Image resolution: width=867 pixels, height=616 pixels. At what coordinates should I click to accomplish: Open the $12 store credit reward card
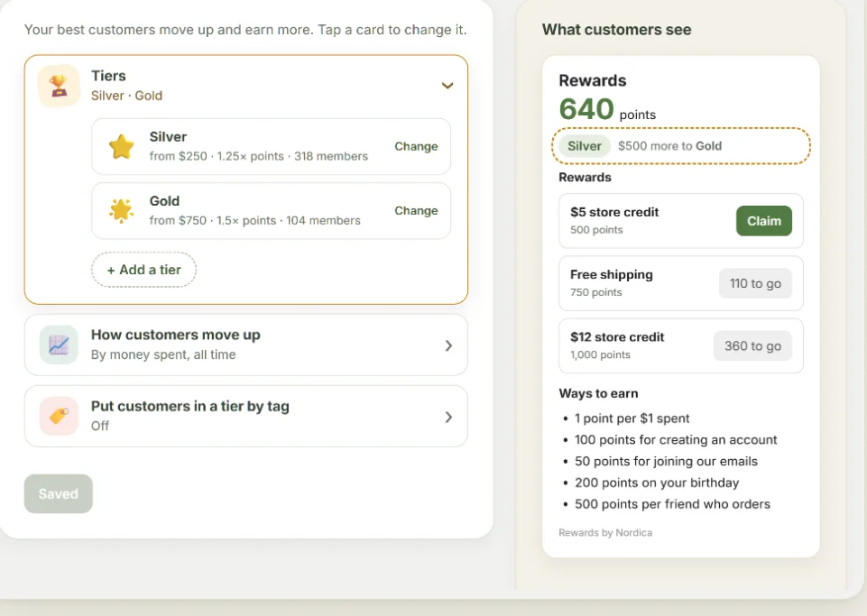[x=680, y=345]
